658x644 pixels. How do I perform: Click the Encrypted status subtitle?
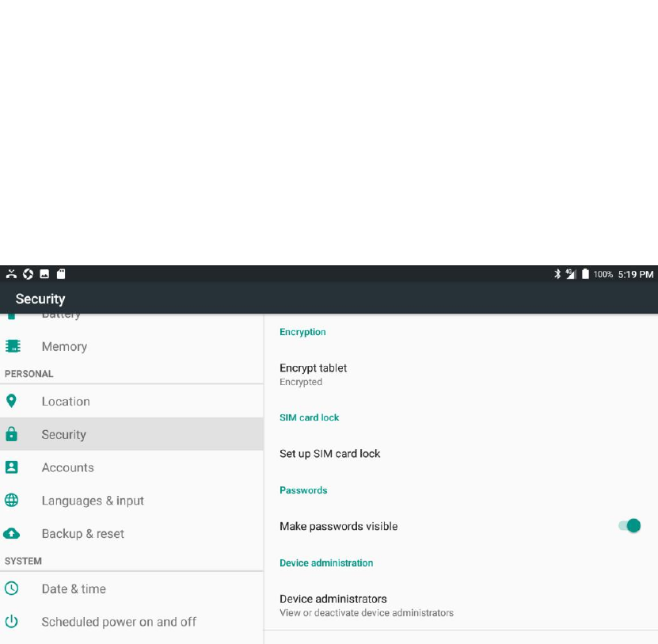301,382
